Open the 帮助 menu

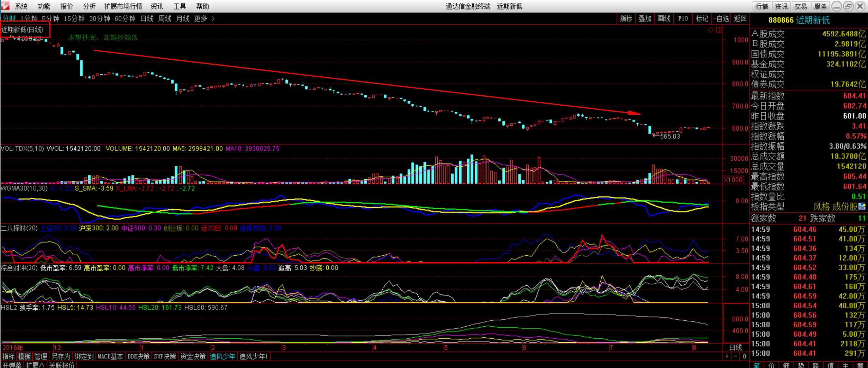click(x=202, y=6)
